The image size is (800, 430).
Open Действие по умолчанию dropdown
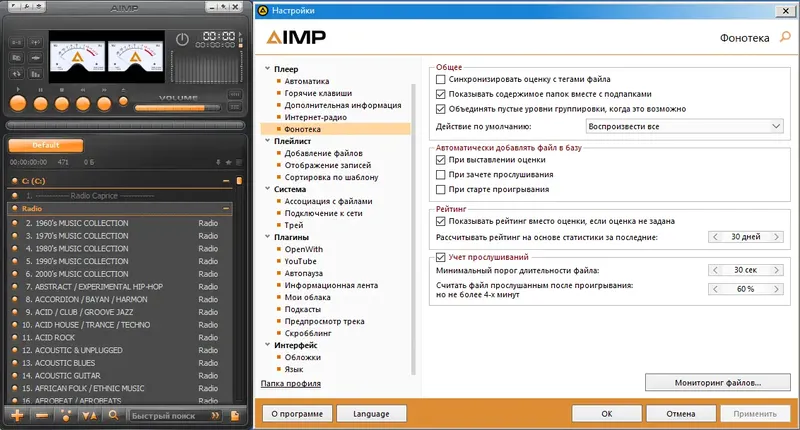684,126
